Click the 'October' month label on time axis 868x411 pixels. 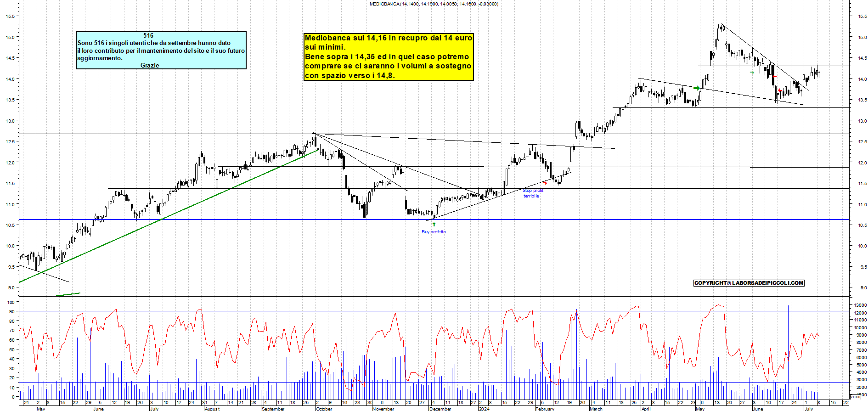coord(324,409)
